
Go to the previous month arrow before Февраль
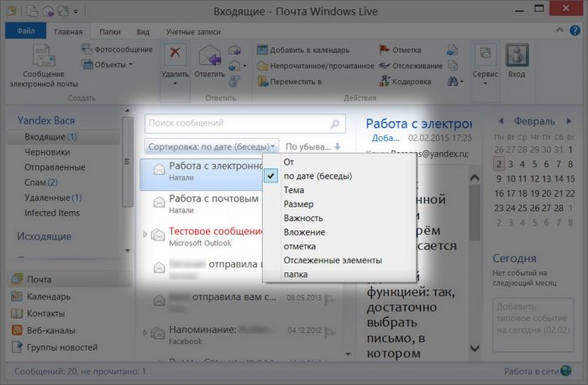[501, 121]
